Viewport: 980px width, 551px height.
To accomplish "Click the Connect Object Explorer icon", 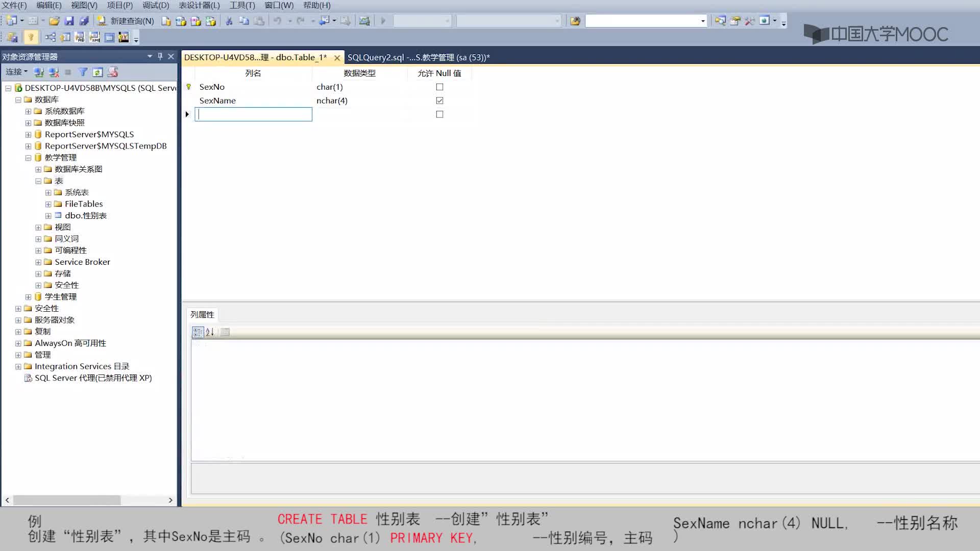I will click(x=39, y=72).
